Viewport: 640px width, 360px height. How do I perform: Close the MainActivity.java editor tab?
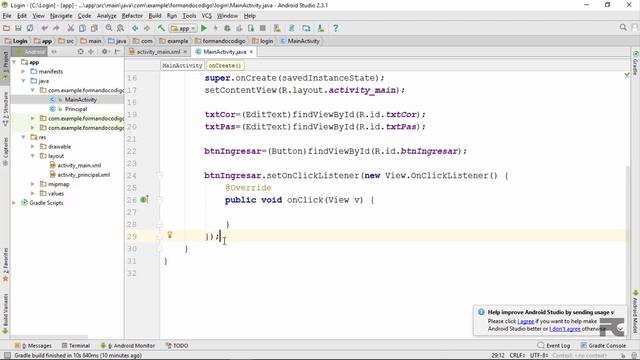coord(251,52)
